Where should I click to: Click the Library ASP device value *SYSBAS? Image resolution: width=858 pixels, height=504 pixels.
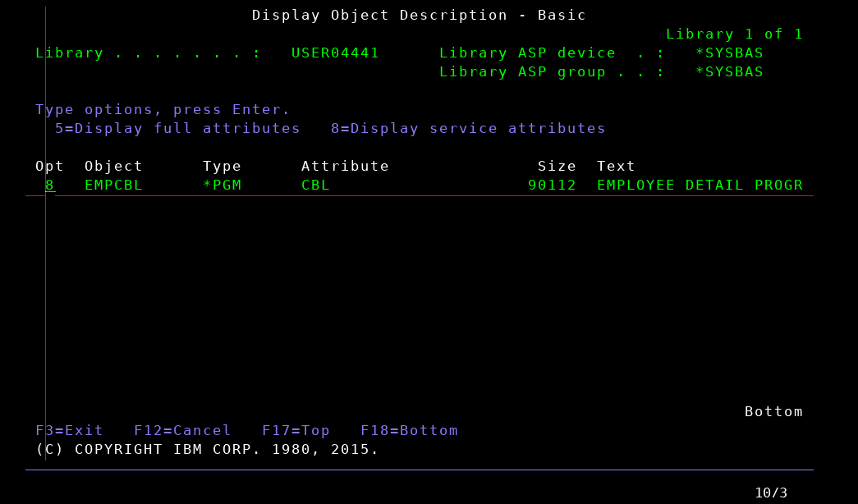729,53
